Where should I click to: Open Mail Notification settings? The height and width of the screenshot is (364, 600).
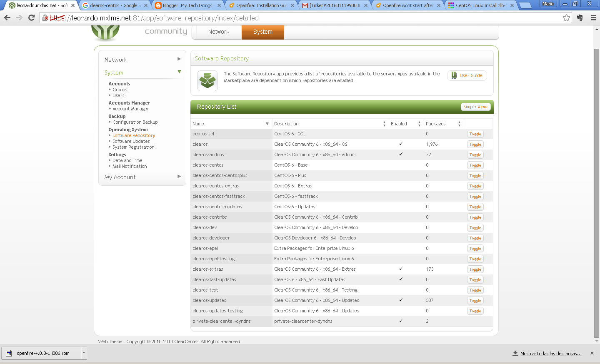(130, 166)
